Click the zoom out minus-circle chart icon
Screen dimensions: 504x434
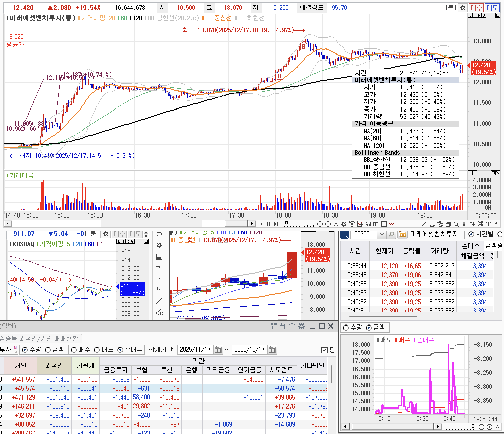[x=320, y=224]
